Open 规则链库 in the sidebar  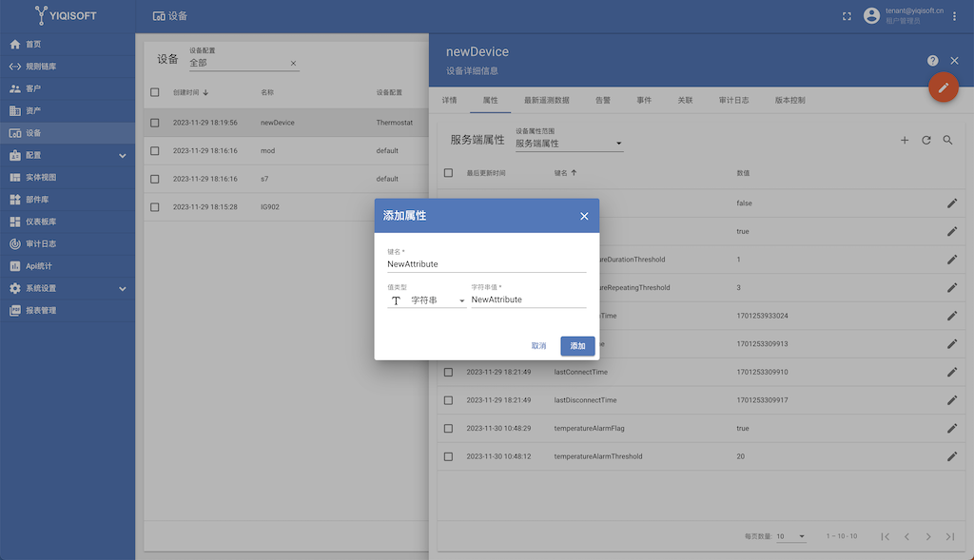click(x=41, y=67)
